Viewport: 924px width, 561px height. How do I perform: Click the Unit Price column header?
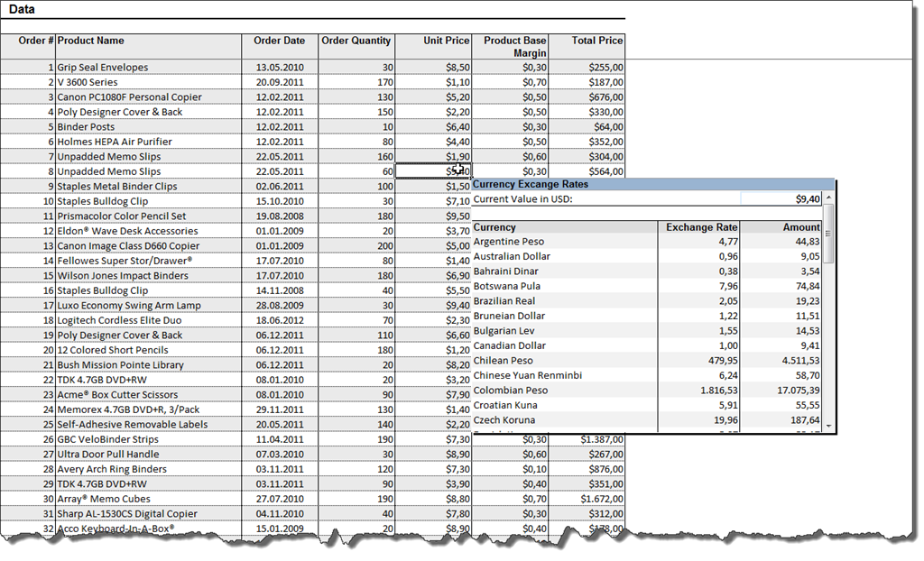tap(433, 47)
